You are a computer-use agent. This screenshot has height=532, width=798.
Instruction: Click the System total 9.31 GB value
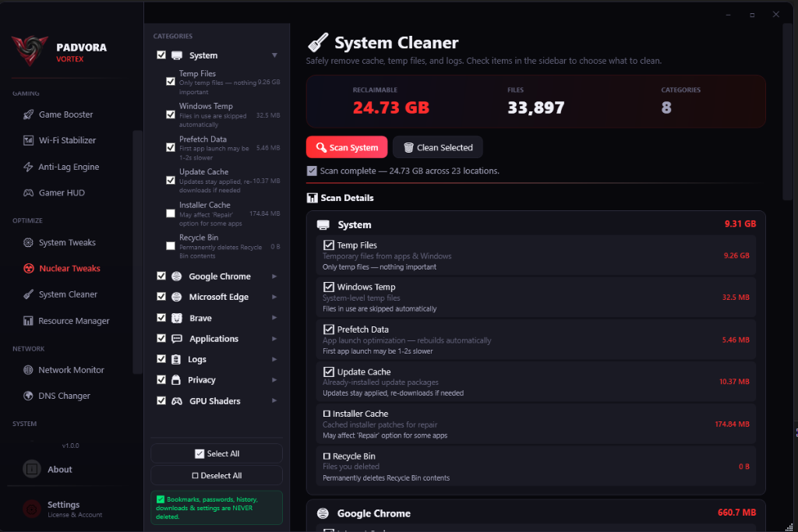pos(740,224)
